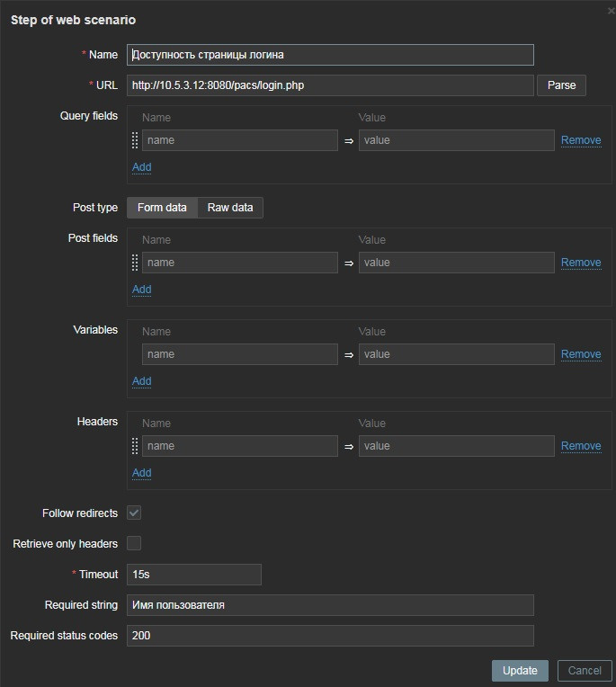The width and height of the screenshot is (616, 687).
Task: Cancel the web scenario step dialog
Action: coord(585,671)
